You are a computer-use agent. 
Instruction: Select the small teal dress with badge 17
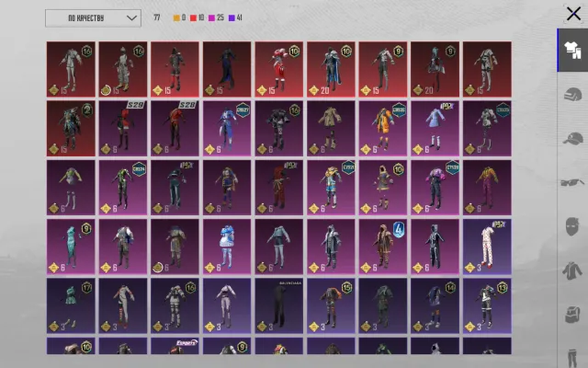tap(71, 305)
